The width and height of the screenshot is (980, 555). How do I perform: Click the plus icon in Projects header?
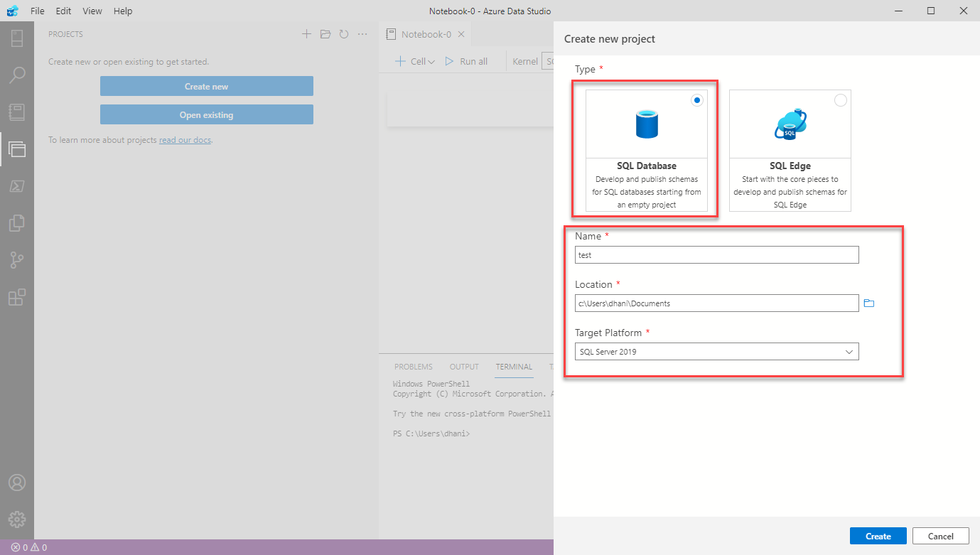(x=306, y=34)
